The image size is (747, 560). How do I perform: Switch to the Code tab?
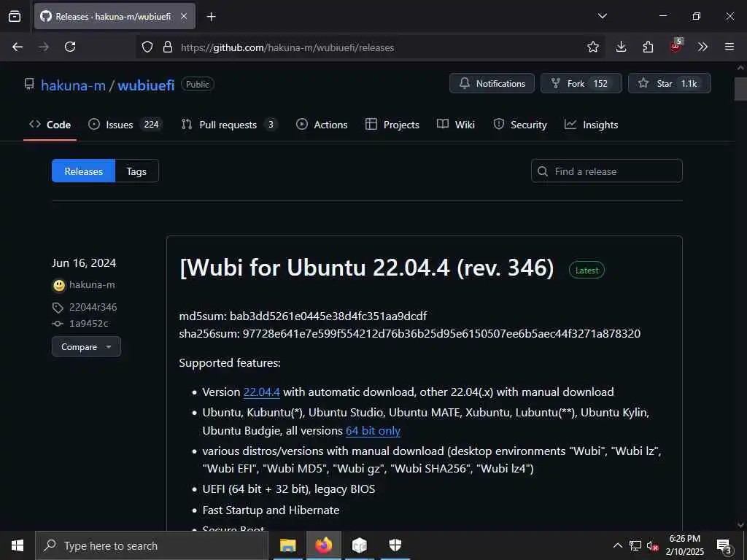pos(50,125)
